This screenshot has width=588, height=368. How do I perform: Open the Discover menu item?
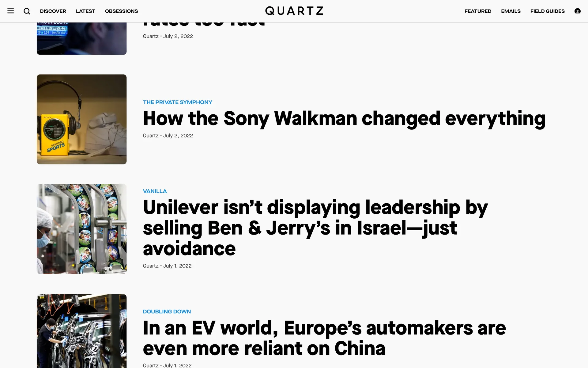(53, 11)
